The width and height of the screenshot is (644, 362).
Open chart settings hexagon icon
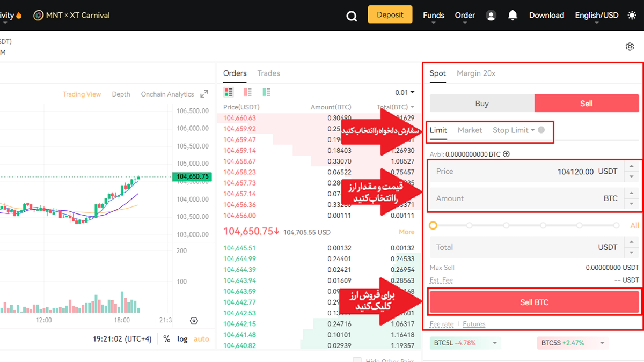click(x=194, y=321)
